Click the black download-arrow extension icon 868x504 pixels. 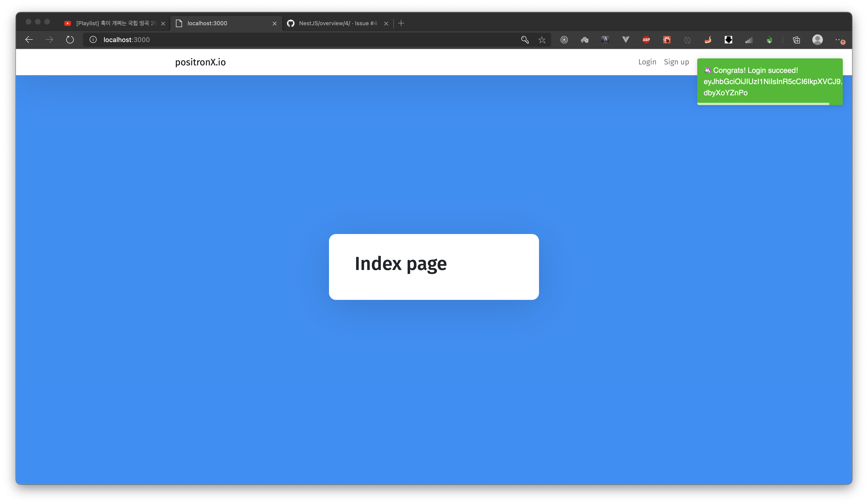pos(728,40)
